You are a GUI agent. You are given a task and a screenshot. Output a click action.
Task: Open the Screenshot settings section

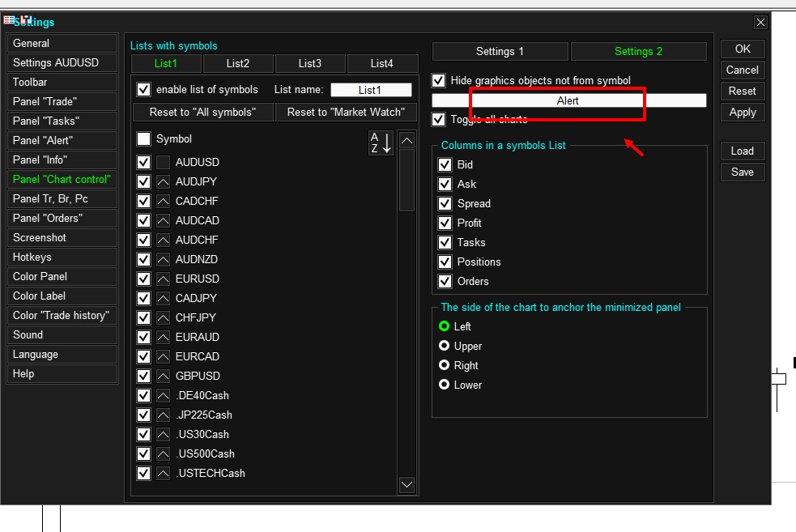(62, 238)
